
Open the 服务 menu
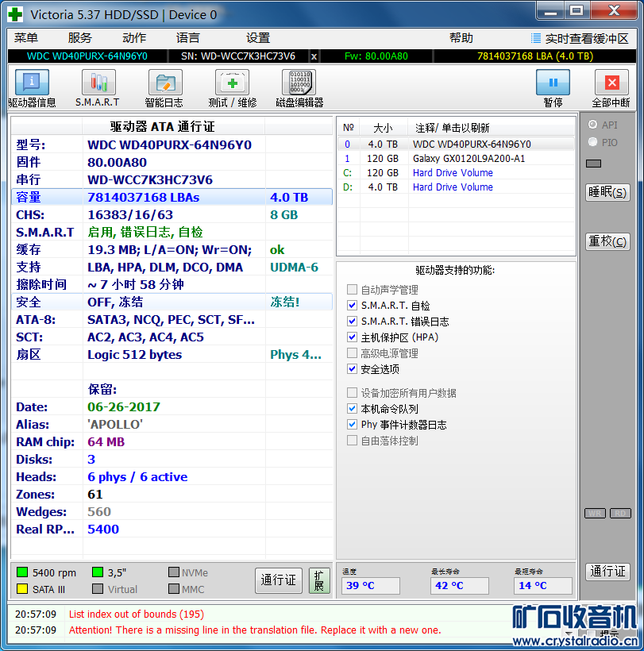pyautogui.click(x=79, y=38)
